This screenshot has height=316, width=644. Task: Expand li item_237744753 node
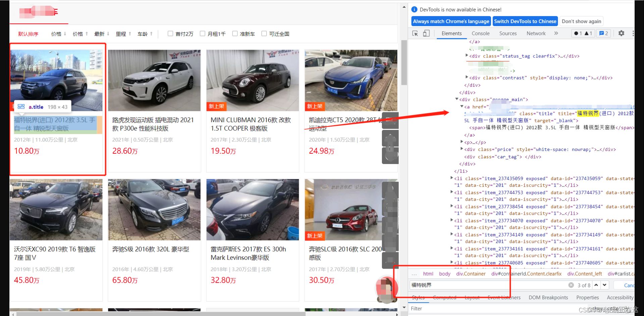pos(452,192)
